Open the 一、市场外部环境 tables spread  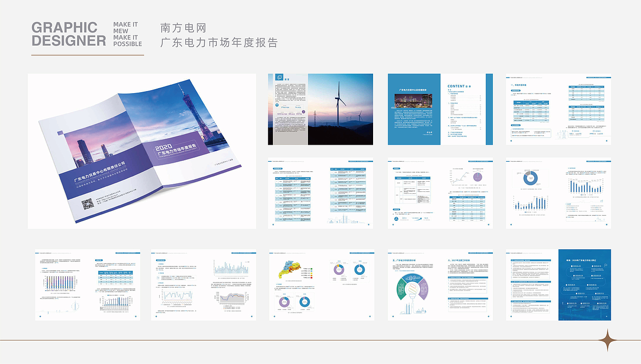(x=558, y=109)
